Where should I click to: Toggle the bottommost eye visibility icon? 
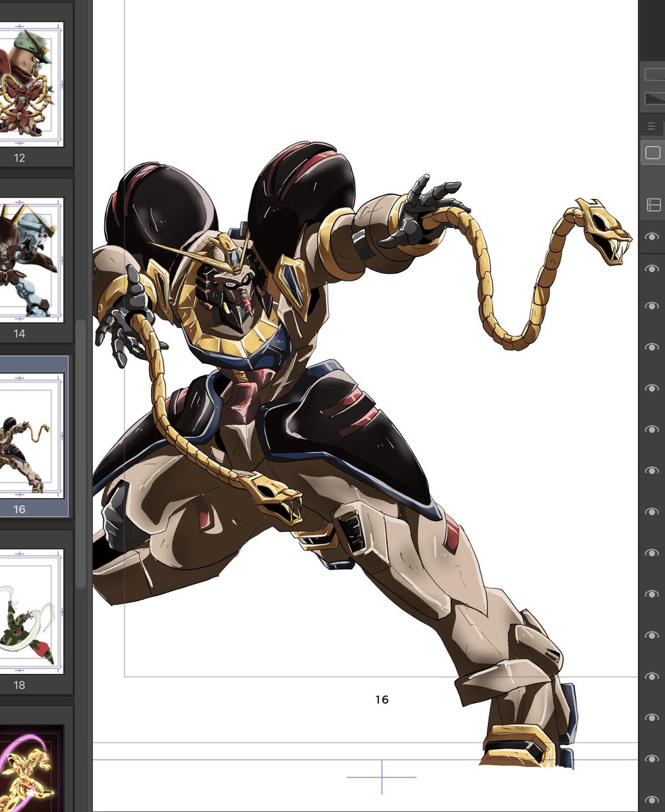click(x=652, y=800)
